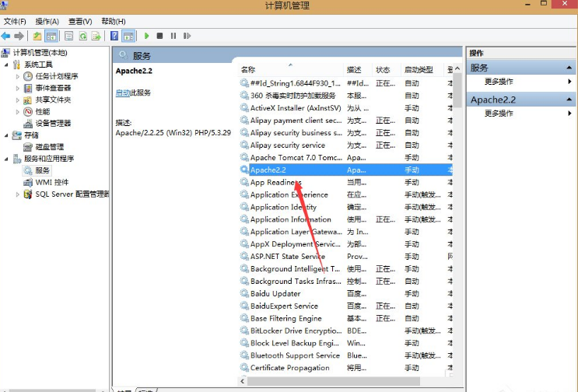
Task: Open 更多操作 under the 服务 section
Action: (x=499, y=82)
